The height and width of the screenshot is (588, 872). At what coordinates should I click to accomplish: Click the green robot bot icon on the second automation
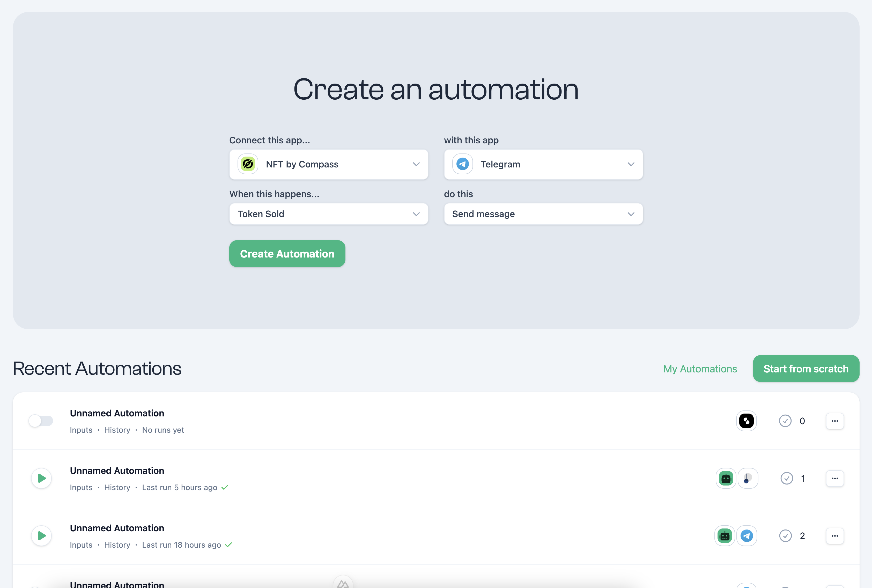(x=726, y=478)
